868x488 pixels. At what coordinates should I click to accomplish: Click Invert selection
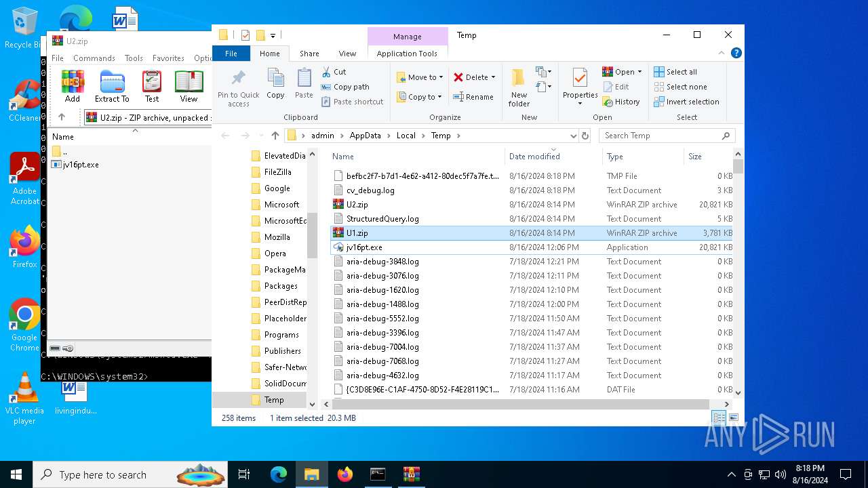(686, 102)
